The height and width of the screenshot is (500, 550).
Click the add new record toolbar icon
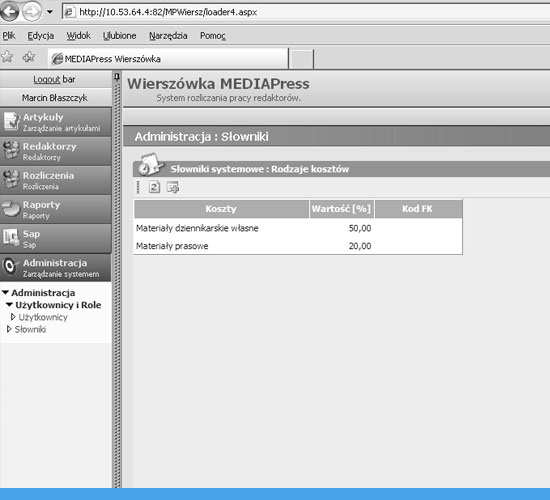click(173, 187)
